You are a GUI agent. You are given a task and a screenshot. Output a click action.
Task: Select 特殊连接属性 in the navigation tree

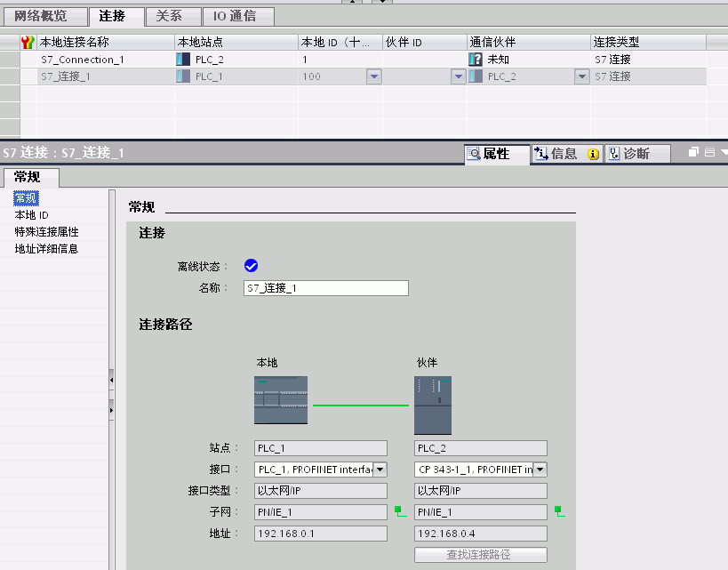coord(46,231)
